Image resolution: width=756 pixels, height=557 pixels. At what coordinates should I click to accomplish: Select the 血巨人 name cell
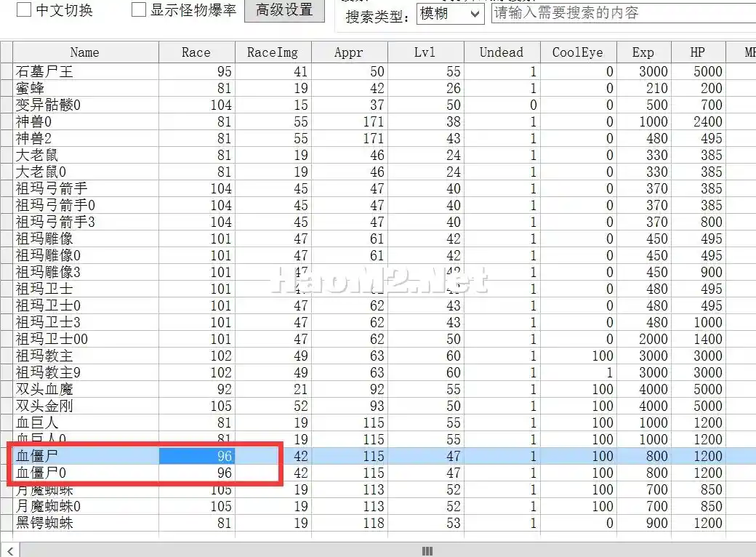coord(85,422)
